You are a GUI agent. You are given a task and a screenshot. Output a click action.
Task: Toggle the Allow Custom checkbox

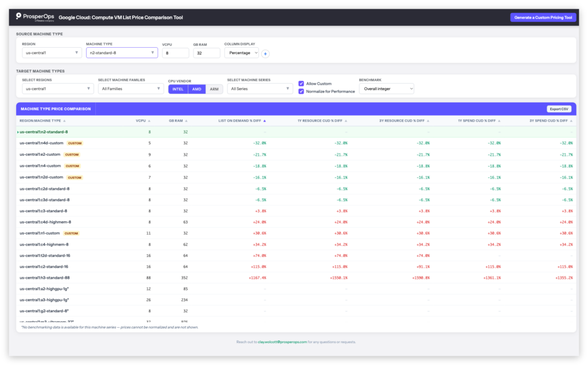(301, 84)
